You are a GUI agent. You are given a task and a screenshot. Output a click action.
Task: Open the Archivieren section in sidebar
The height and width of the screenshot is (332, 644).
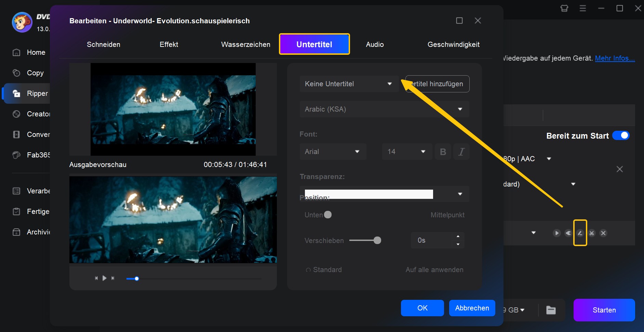pyautogui.click(x=31, y=232)
